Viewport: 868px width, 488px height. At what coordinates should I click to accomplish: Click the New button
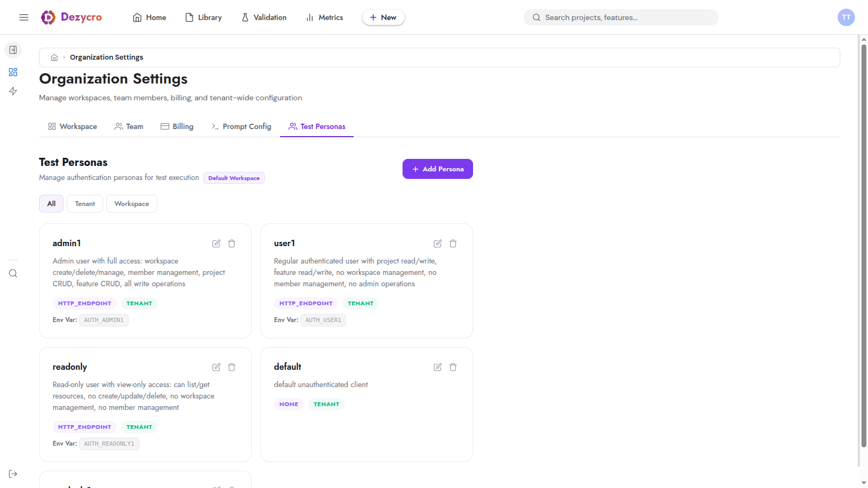[384, 17]
